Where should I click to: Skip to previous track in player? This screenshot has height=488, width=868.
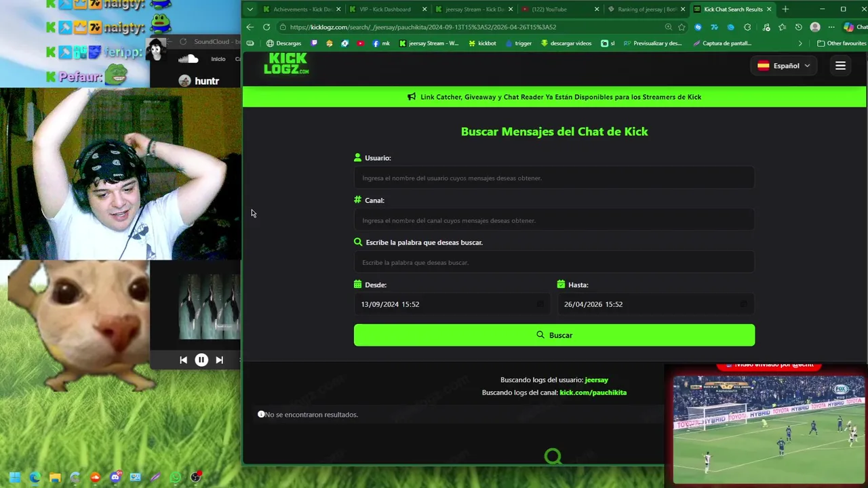click(183, 360)
